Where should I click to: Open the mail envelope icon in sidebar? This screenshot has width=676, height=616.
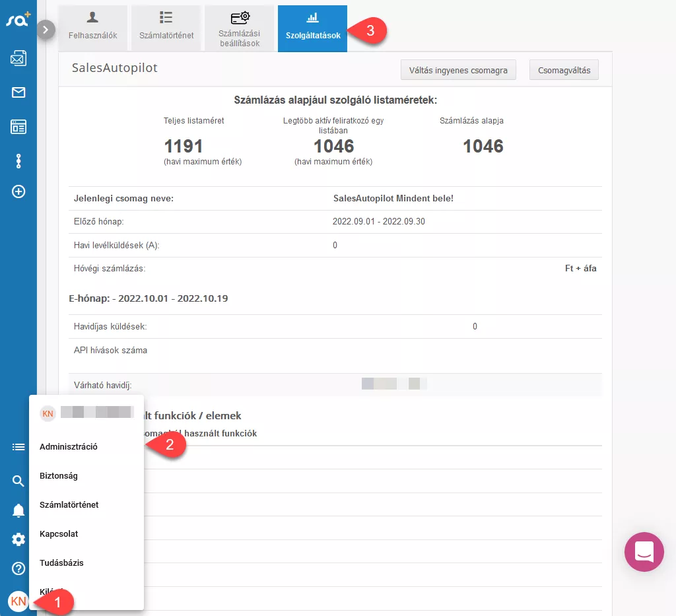[x=18, y=92]
